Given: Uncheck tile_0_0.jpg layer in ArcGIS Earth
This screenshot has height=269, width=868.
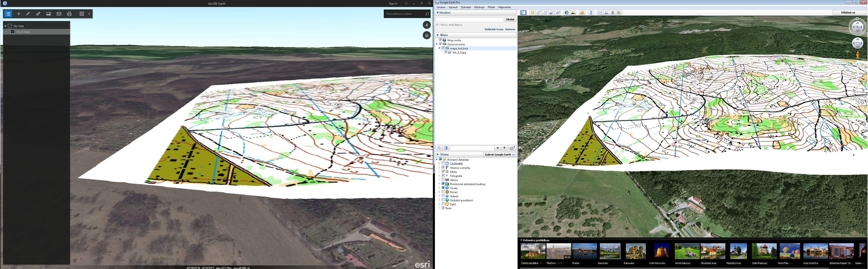Looking at the screenshot, I should tap(13, 32).
